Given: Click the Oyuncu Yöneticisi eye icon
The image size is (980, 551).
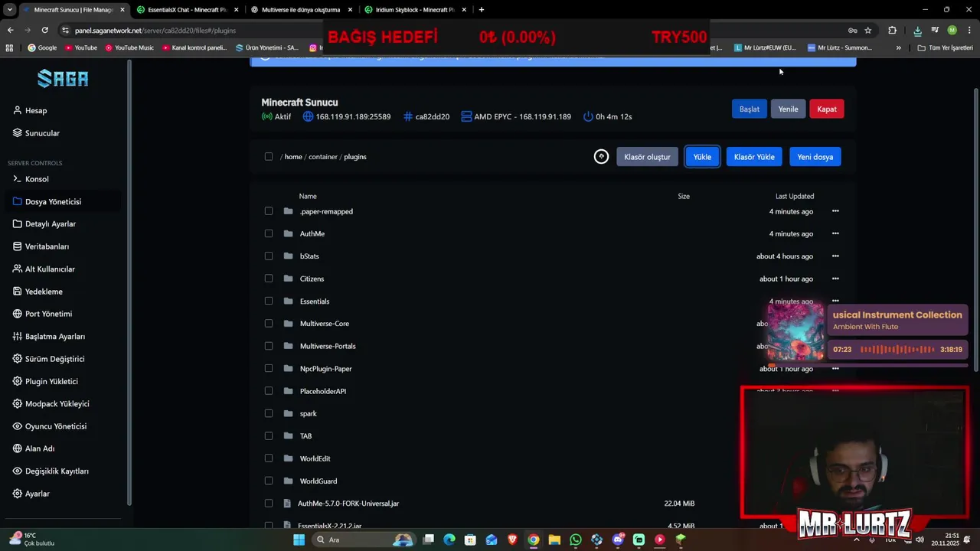Looking at the screenshot, I should pos(18,426).
